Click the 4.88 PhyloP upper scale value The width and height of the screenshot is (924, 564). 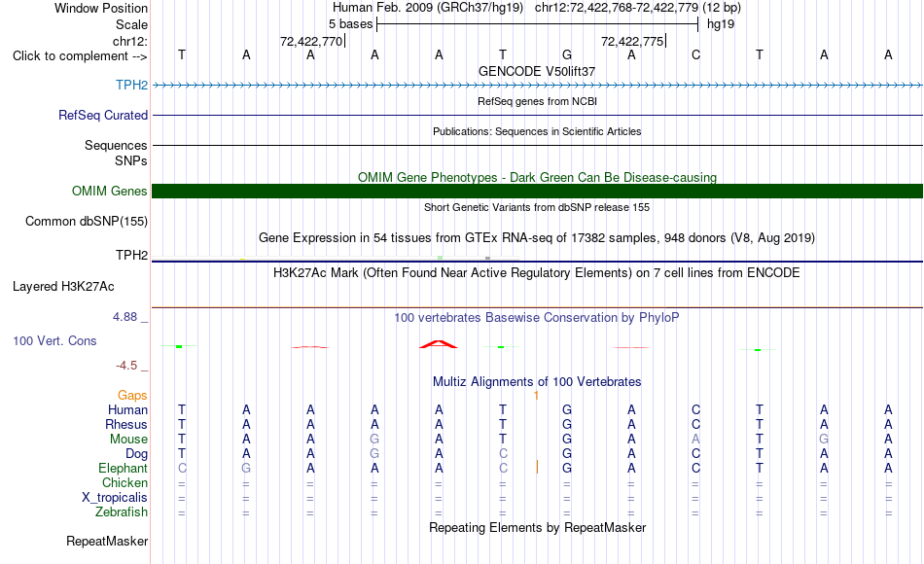pos(124,317)
